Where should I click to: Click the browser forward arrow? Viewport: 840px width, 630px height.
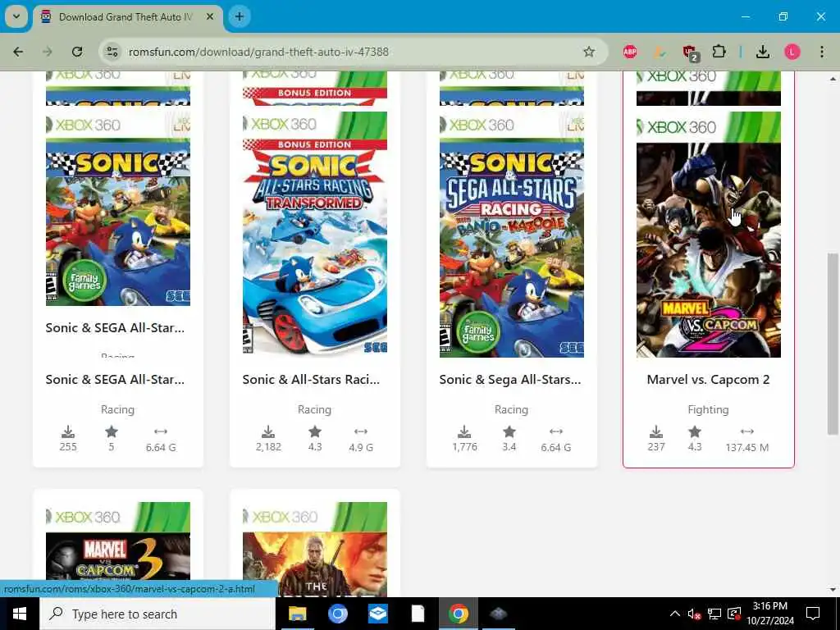click(x=48, y=52)
